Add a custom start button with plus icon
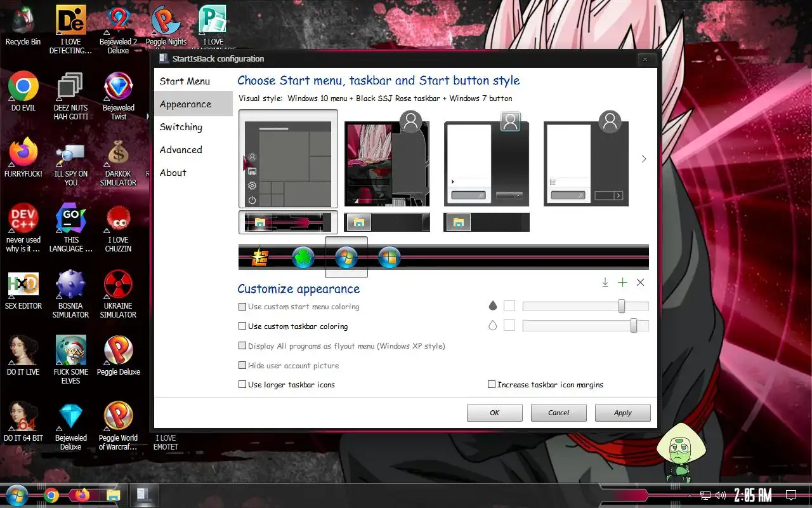Viewport: 812px width, 508px height. (x=622, y=283)
